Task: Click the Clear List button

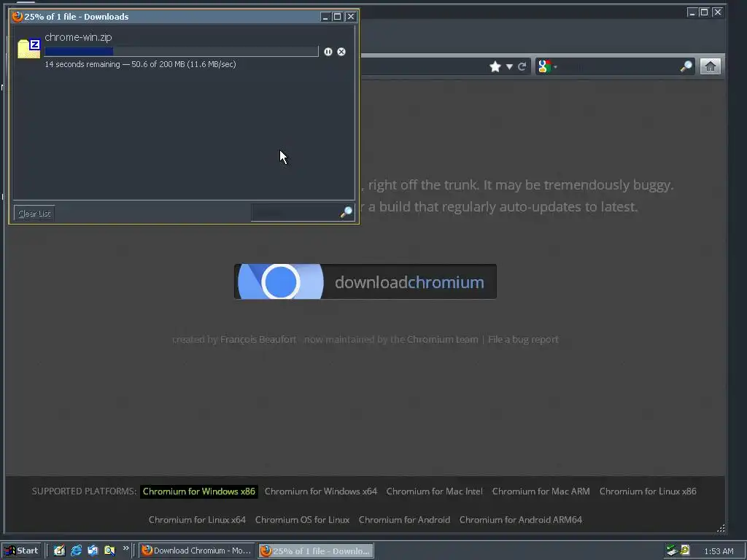Action: [34, 214]
